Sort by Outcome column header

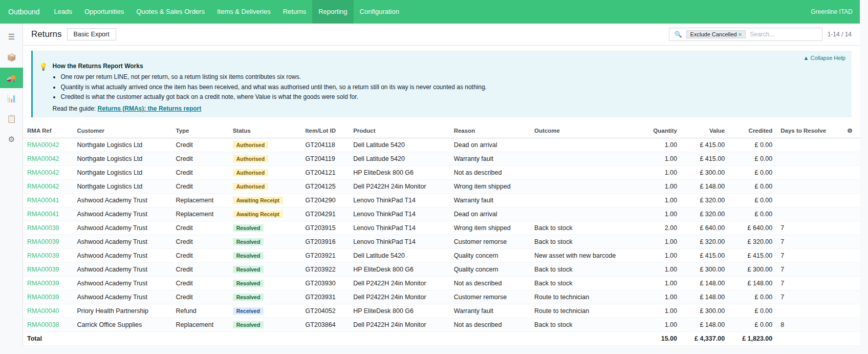click(x=547, y=131)
